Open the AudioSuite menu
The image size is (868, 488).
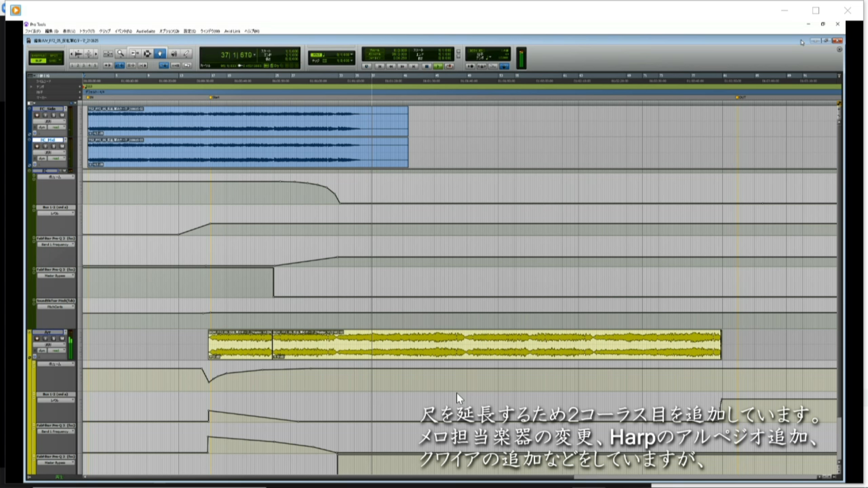click(x=146, y=31)
